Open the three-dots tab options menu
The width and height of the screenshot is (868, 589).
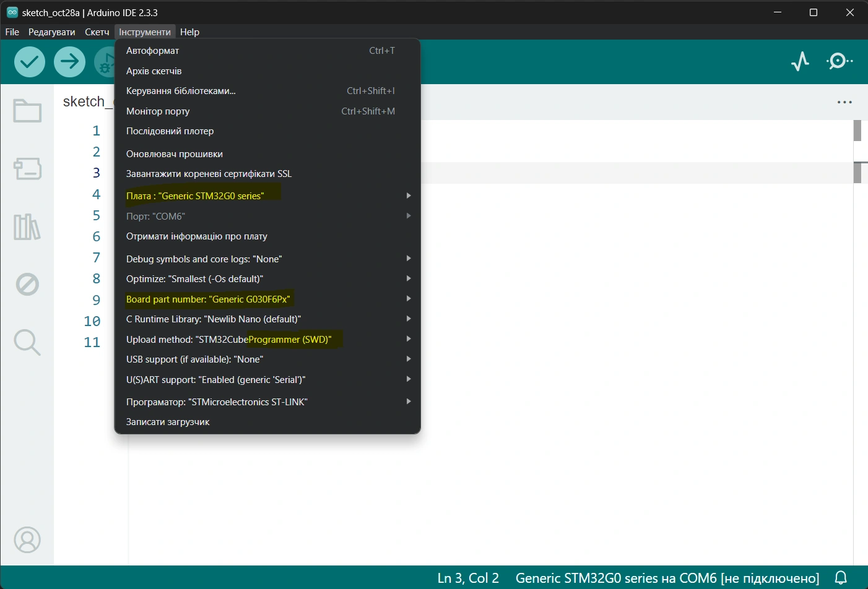click(844, 102)
